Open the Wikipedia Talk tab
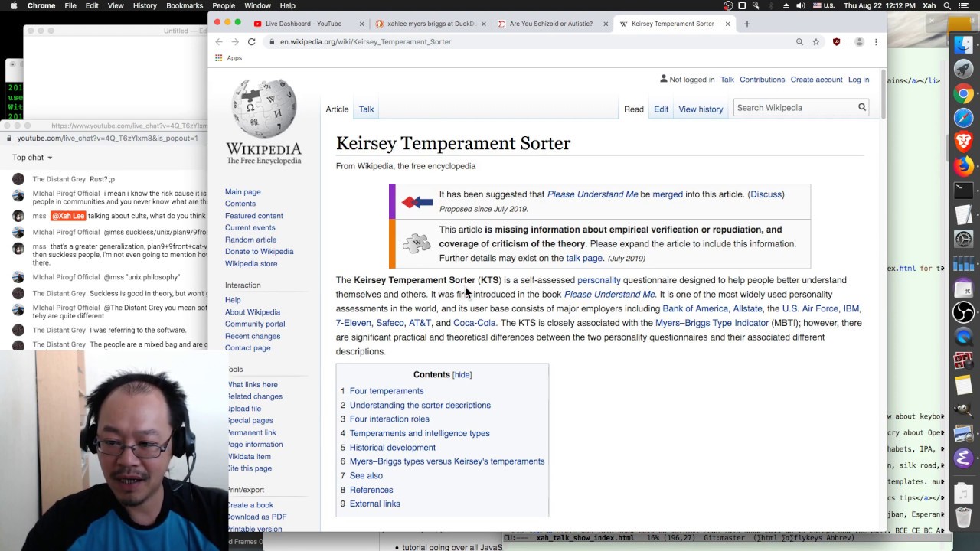This screenshot has width=980, height=551. (367, 109)
